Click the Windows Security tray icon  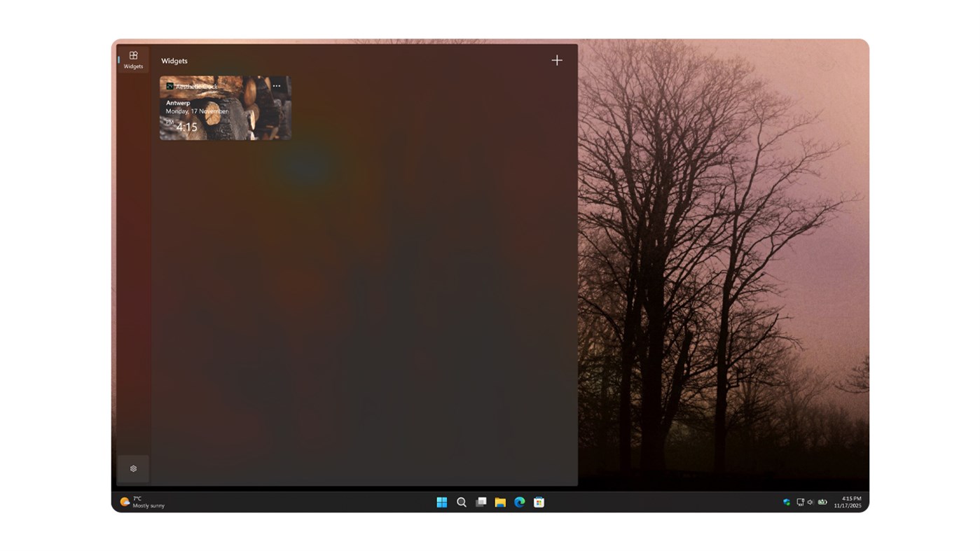coord(787,502)
